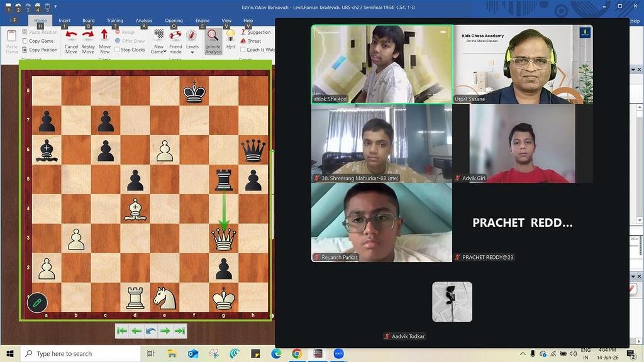Click the ENG IN language indicator

586,353
